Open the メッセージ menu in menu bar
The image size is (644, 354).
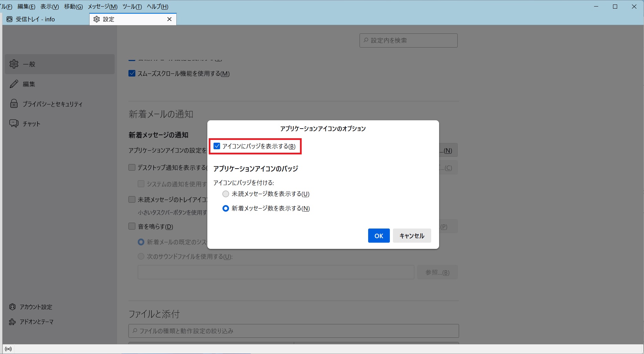103,7
